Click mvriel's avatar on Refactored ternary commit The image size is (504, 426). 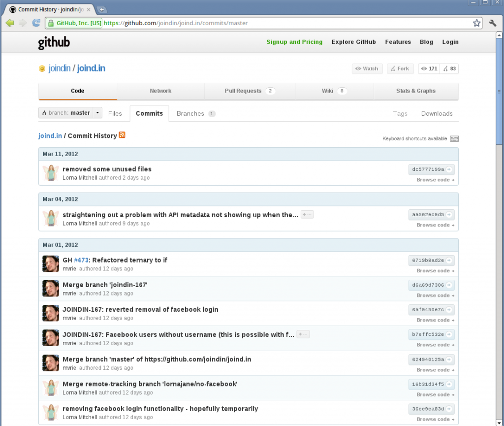click(51, 263)
